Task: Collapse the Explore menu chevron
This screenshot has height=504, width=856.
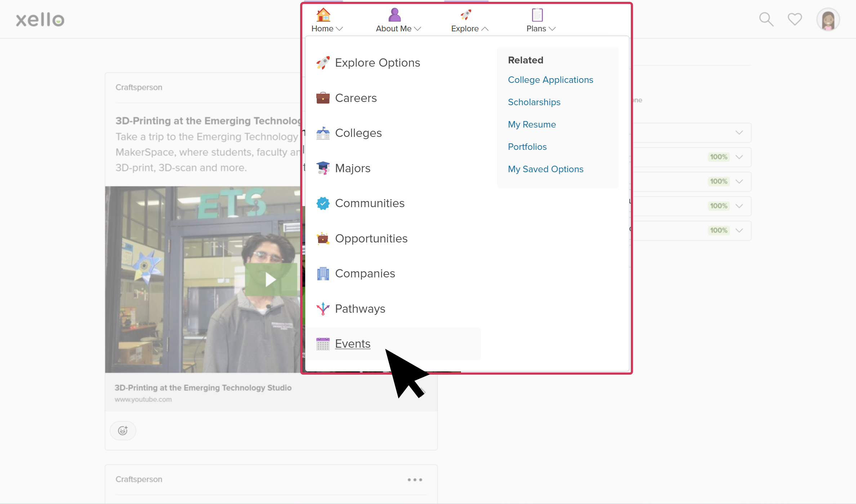Action: 485,29
